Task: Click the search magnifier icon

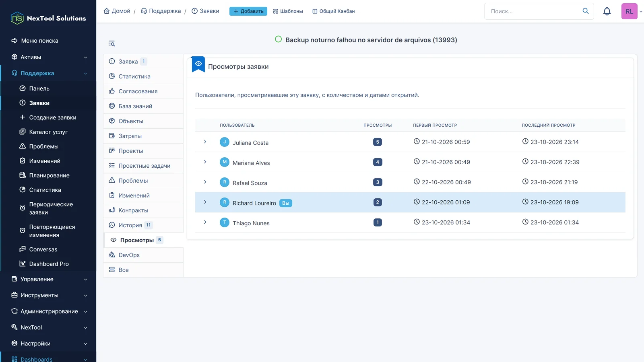Action: tap(586, 11)
